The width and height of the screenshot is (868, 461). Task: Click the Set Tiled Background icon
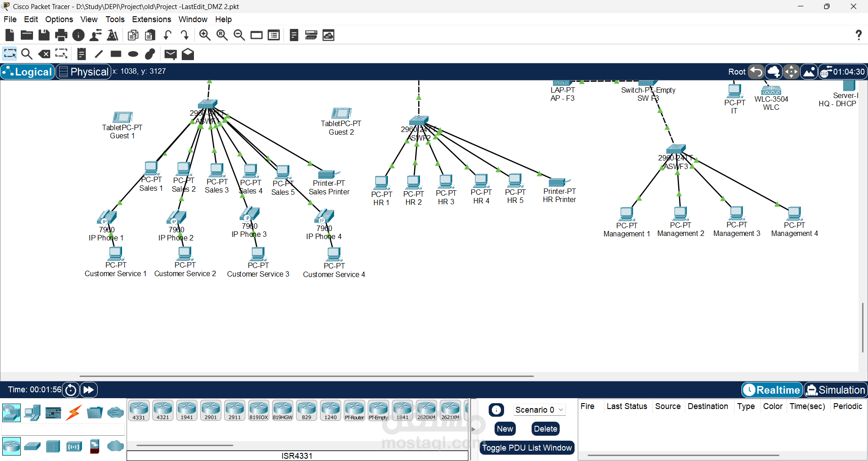click(x=809, y=72)
